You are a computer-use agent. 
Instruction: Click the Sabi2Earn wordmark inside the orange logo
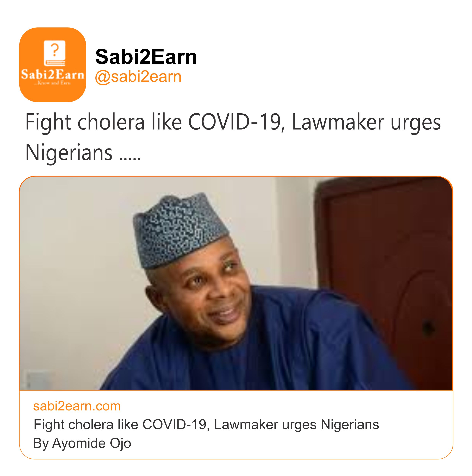(53, 74)
